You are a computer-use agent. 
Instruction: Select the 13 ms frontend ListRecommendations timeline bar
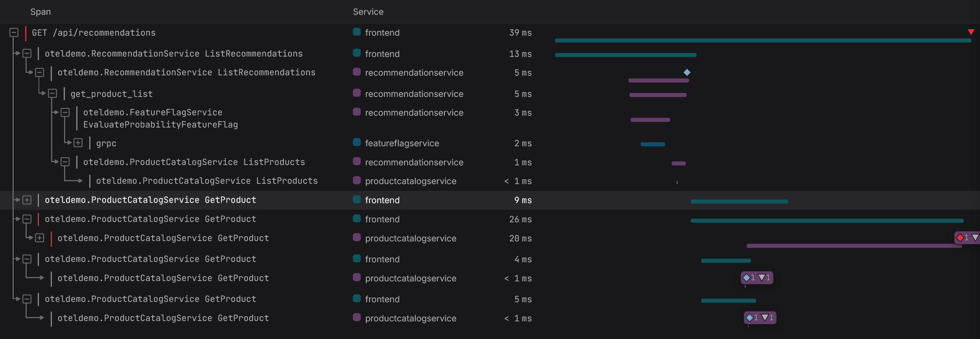626,55
